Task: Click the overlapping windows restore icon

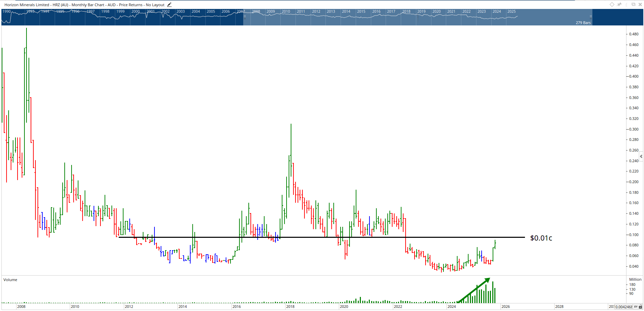Action: pos(633,4)
